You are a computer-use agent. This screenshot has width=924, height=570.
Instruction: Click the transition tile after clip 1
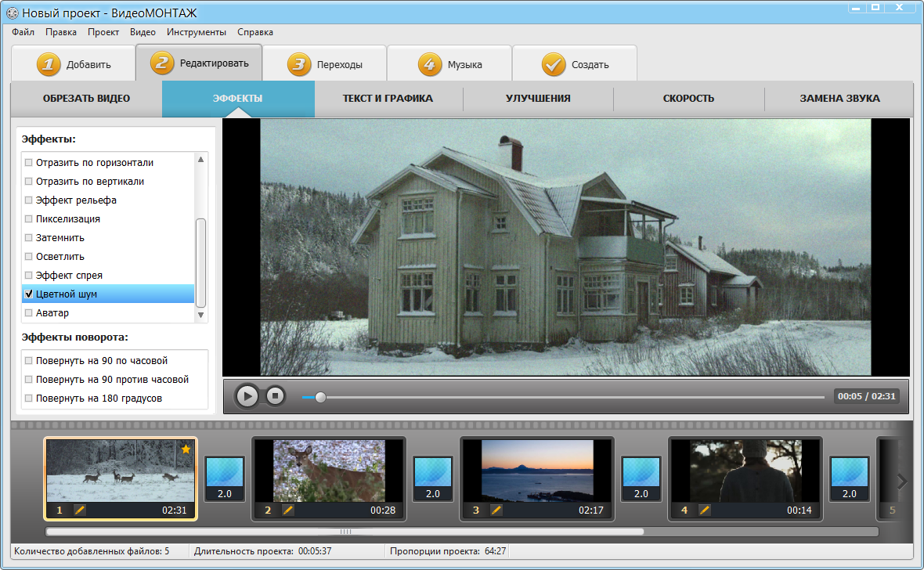[225, 478]
